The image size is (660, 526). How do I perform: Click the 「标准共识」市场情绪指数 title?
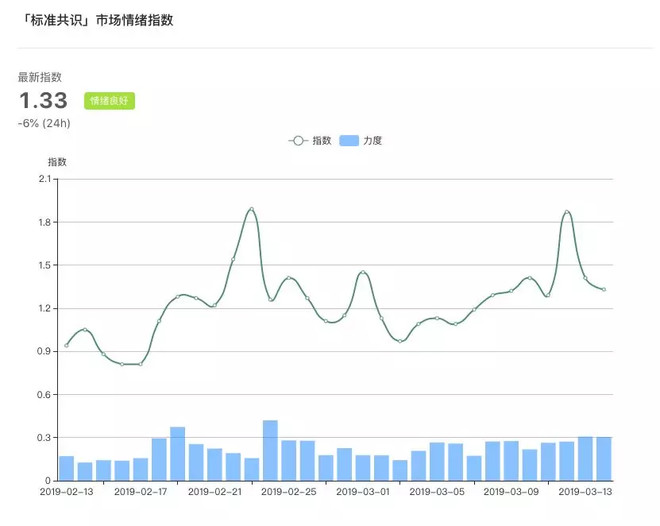(x=97, y=20)
